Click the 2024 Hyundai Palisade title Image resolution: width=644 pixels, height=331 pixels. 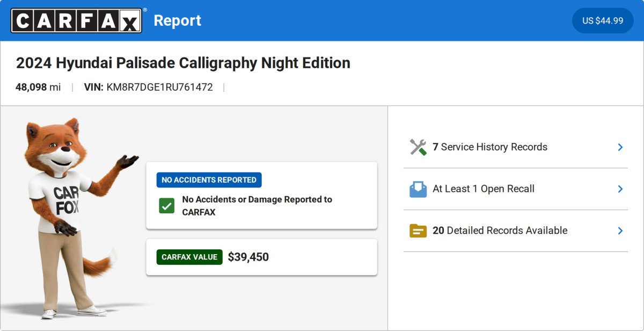pyautogui.click(x=183, y=63)
